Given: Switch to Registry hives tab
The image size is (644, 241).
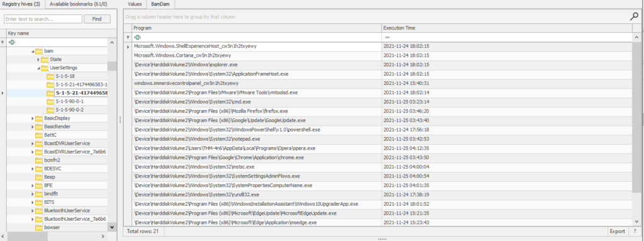Looking at the screenshot, I should point(21,4).
